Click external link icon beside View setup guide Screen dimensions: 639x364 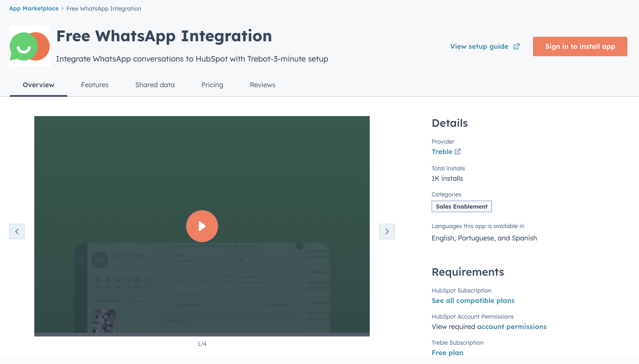pos(516,47)
